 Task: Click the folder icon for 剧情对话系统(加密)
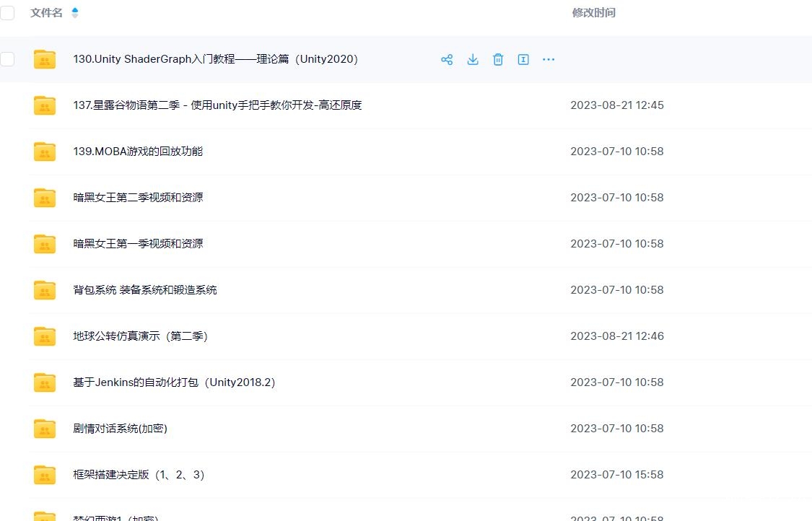click(x=45, y=429)
